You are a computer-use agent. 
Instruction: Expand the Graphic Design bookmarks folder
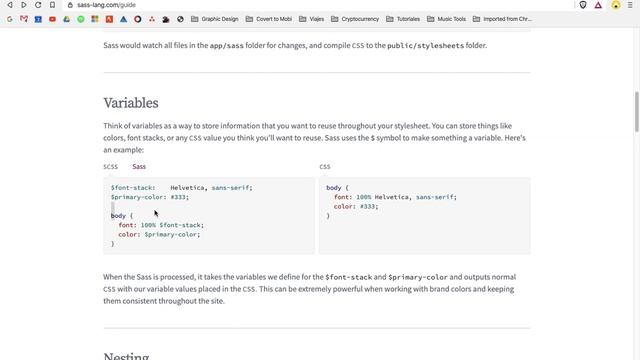coord(215,19)
